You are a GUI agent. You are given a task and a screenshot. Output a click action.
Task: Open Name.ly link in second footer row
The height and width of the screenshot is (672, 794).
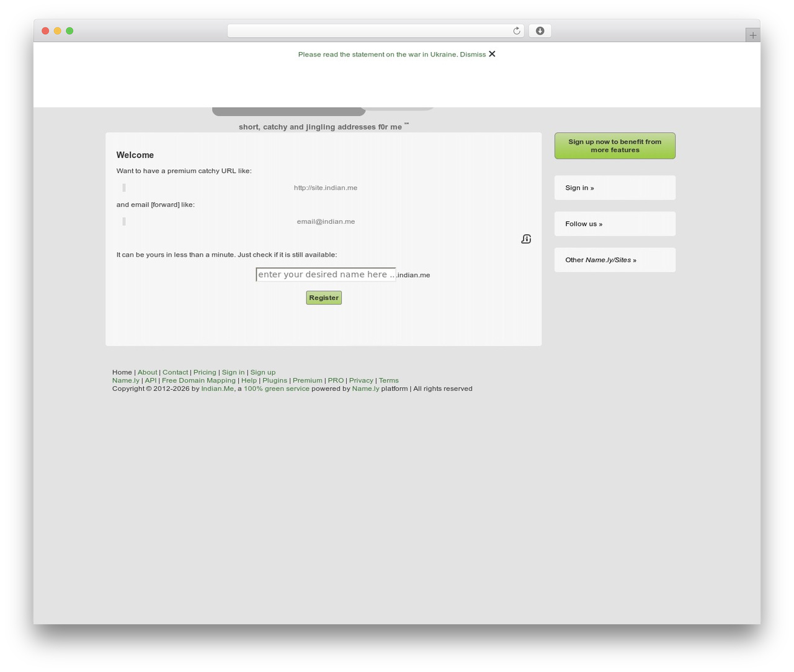pyautogui.click(x=126, y=381)
